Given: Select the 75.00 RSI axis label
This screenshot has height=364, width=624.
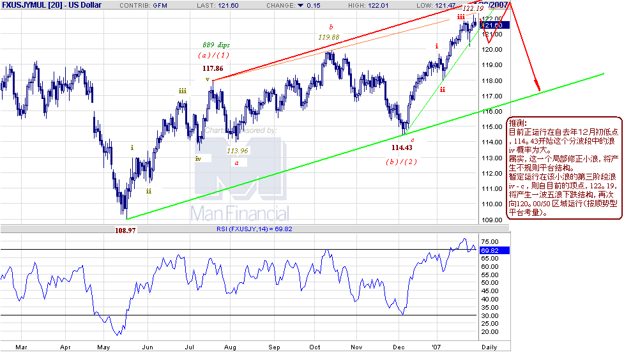Looking at the screenshot, I should coord(489,242).
